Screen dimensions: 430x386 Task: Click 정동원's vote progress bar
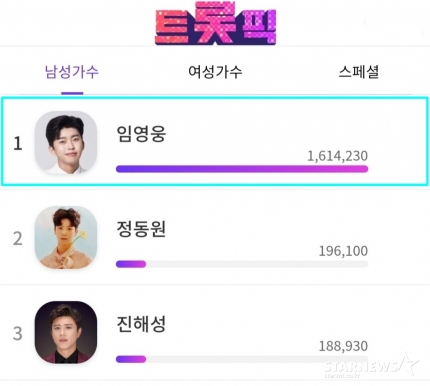(x=242, y=264)
